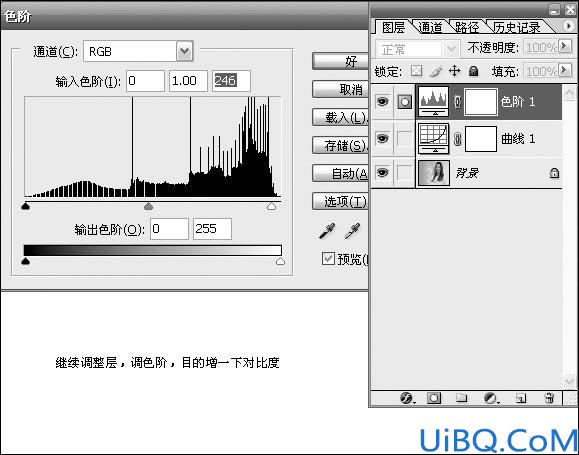The height and width of the screenshot is (455, 579).
Task: Click the 取消 cancel button
Action: tap(340, 89)
